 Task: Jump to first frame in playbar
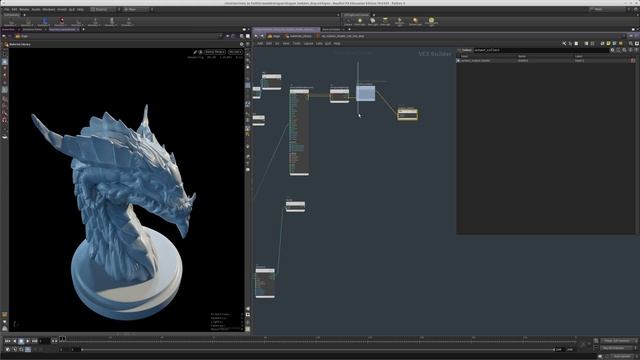coord(8,341)
